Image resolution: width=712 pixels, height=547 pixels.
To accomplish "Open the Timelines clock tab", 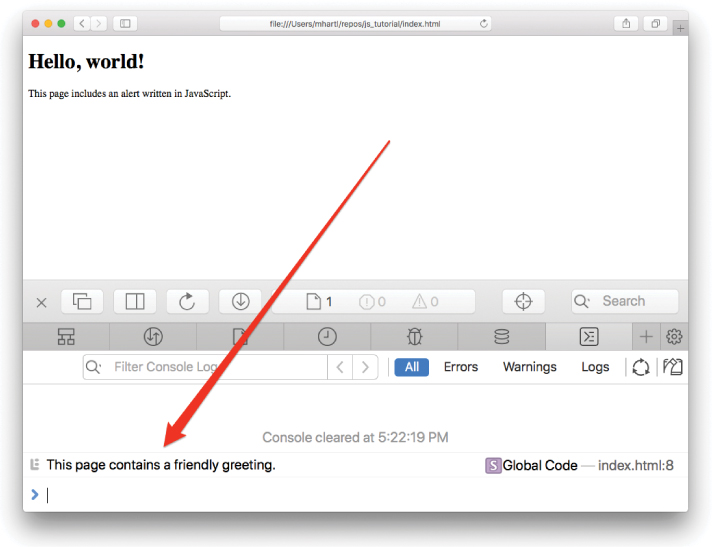I will (327, 337).
